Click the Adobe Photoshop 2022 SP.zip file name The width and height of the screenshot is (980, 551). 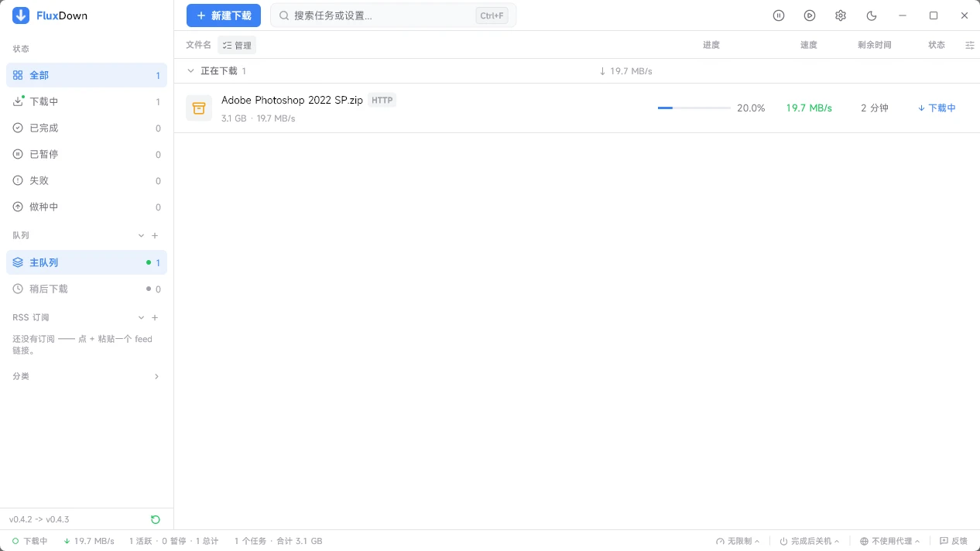292,100
